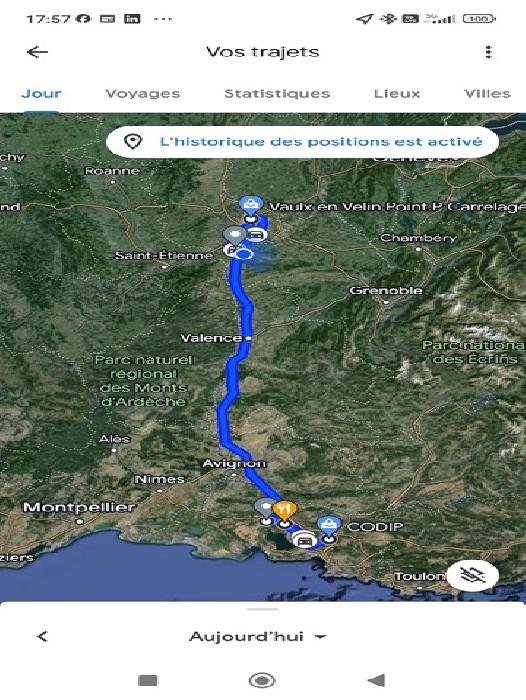526x700 pixels.
Task: Tap the gray location pin near Avignon
Action: tap(266, 508)
